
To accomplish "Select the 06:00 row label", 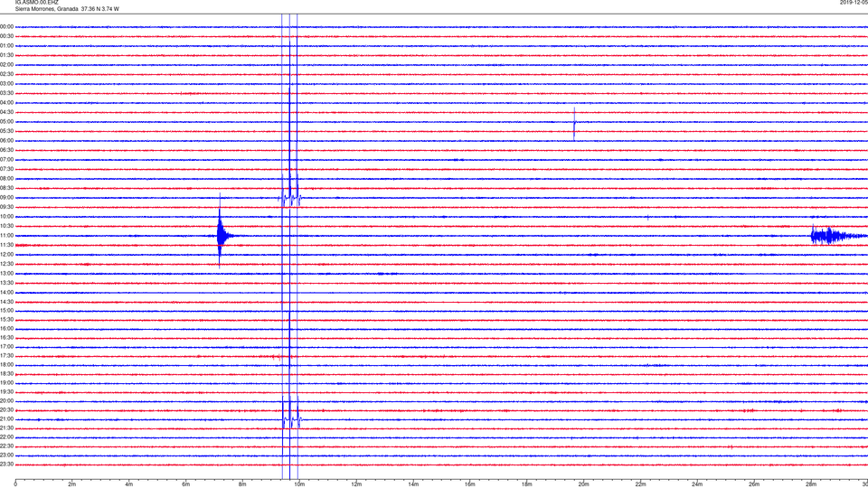I will (6, 141).
